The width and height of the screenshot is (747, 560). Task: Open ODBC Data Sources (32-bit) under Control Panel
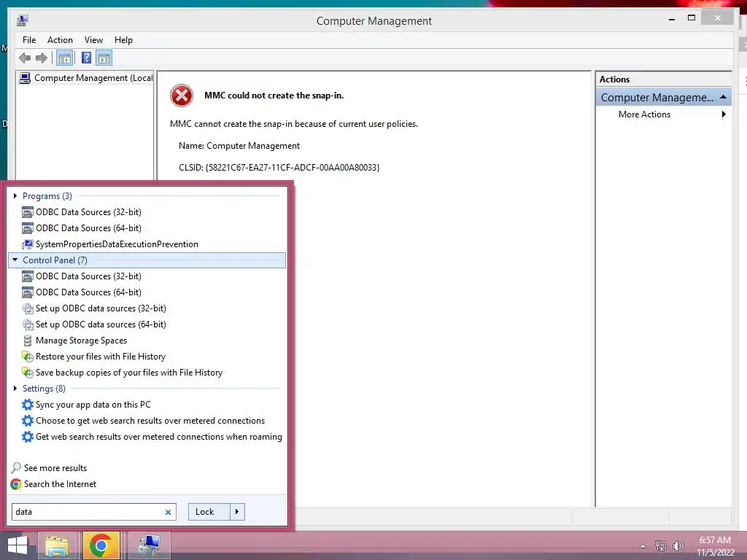pyautogui.click(x=88, y=276)
